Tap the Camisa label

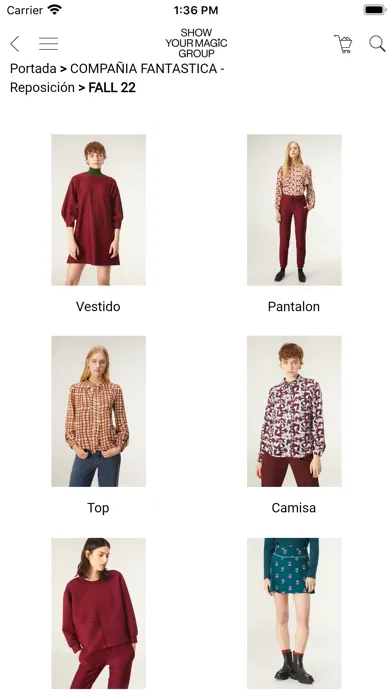(294, 508)
